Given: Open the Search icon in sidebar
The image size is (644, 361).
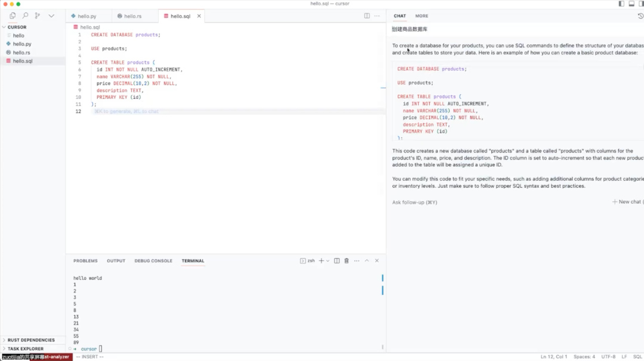Looking at the screenshot, I should point(25,15).
